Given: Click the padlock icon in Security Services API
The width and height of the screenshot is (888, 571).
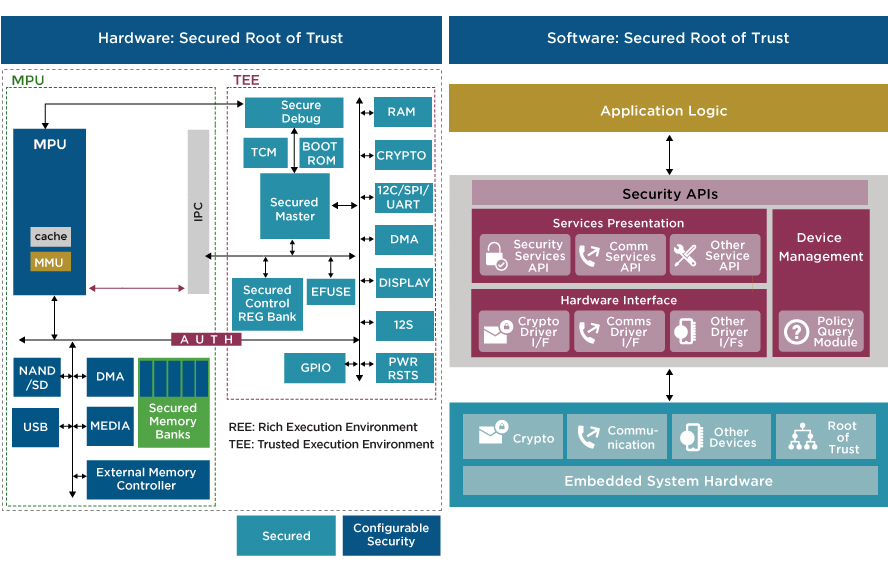Looking at the screenshot, I should pyautogui.click(x=495, y=255).
